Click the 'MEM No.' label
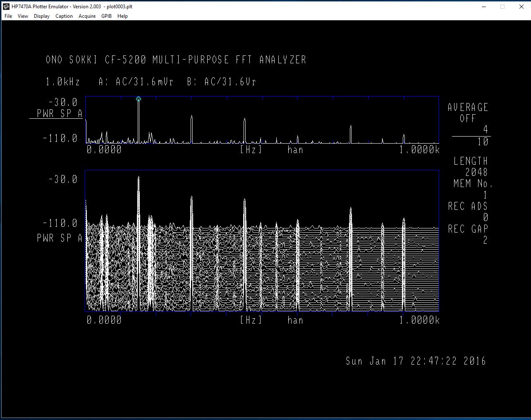 coord(473,183)
